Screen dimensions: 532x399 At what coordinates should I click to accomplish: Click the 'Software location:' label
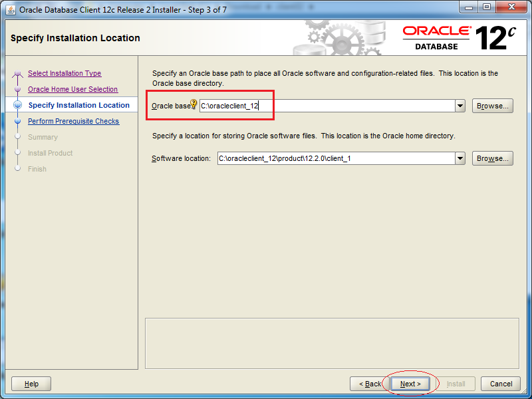pos(181,158)
